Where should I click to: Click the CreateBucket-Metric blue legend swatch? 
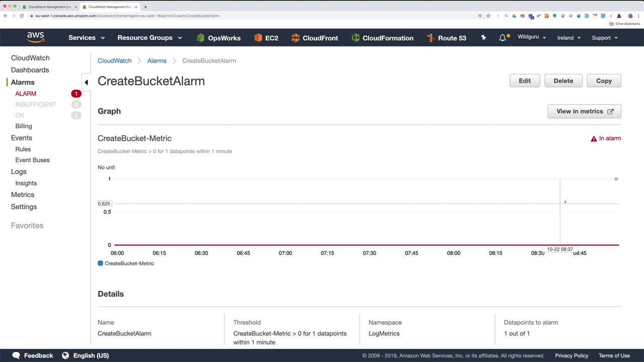tap(101, 263)
